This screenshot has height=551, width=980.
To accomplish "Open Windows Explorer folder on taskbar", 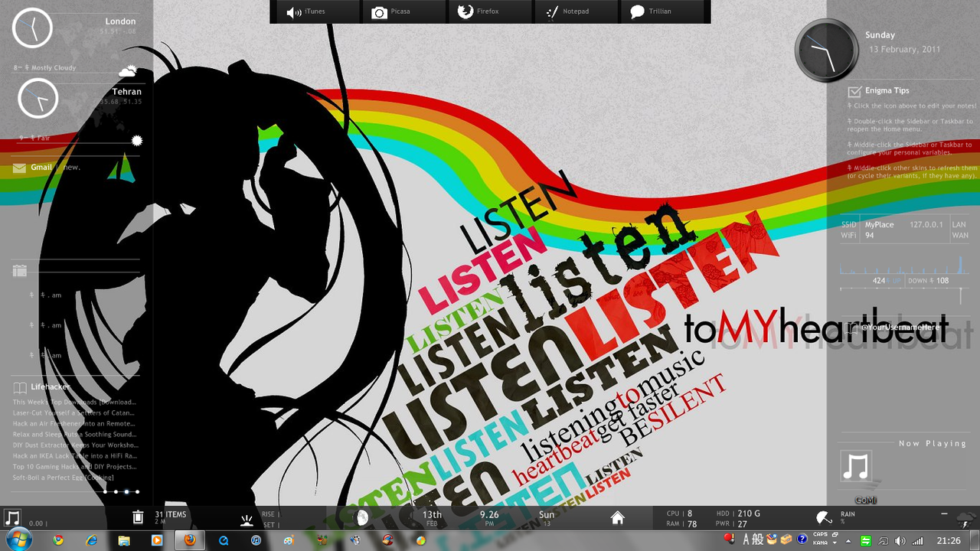I will click(x=124, y=540).
